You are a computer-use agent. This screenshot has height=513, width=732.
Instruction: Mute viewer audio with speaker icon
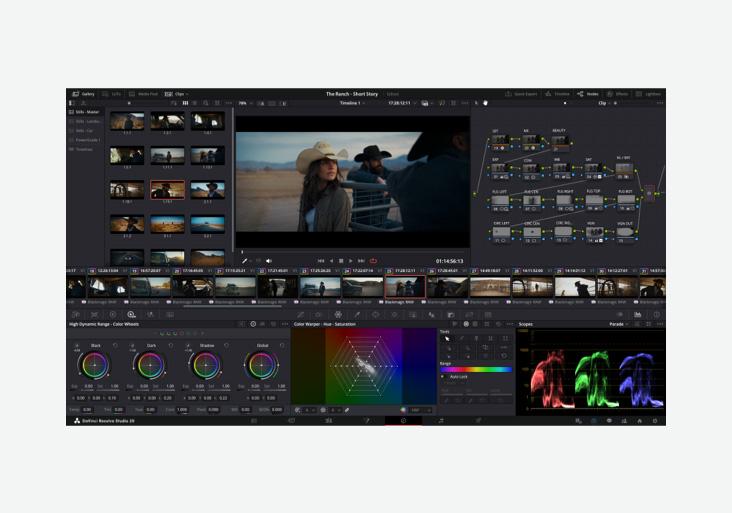(x=269, y=261)
